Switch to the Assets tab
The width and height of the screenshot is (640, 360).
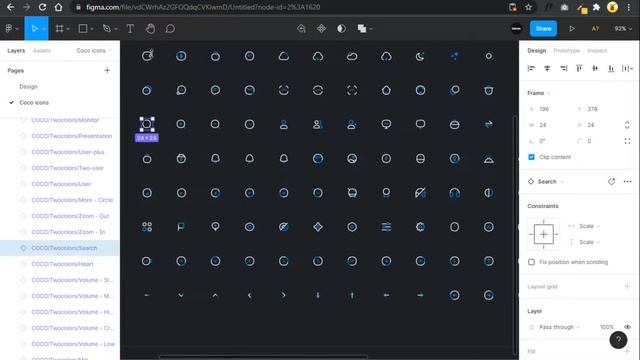(x=42, y=51)
